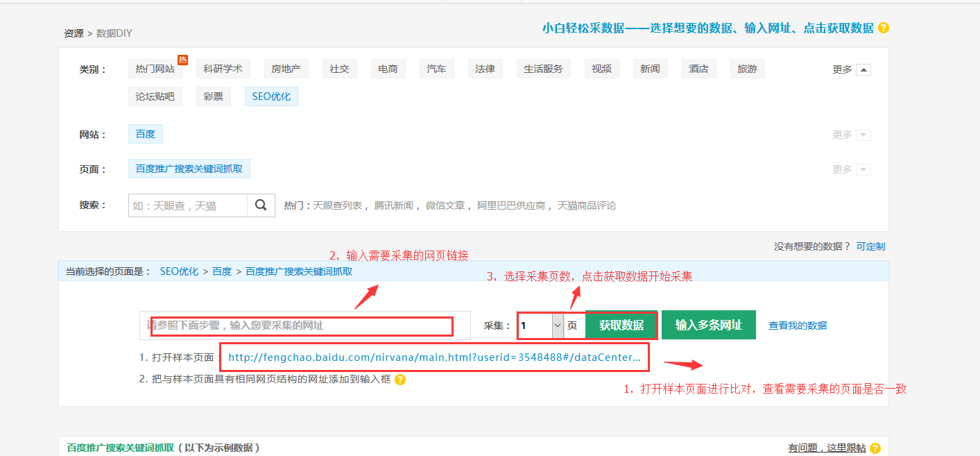Select the 酒店 category

pos(698,69)
